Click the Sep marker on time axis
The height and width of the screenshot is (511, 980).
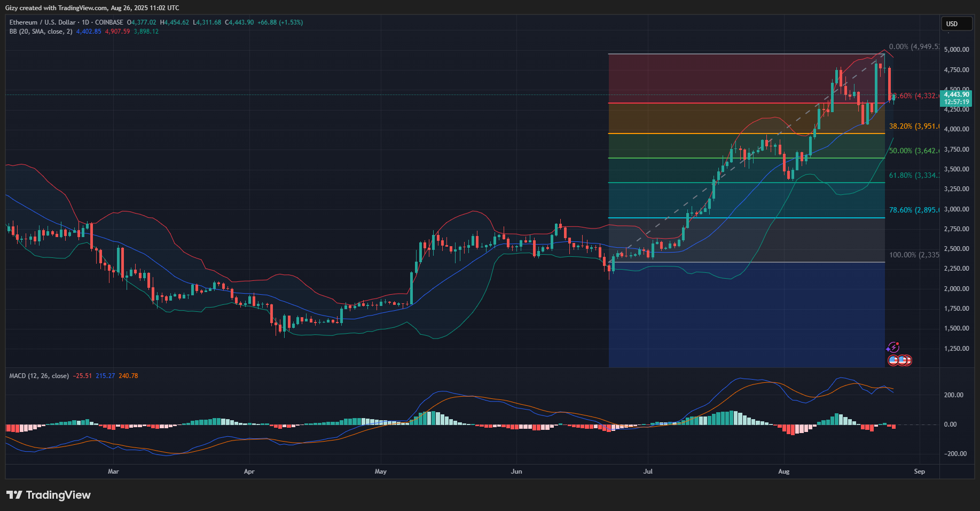coord(919,471)
